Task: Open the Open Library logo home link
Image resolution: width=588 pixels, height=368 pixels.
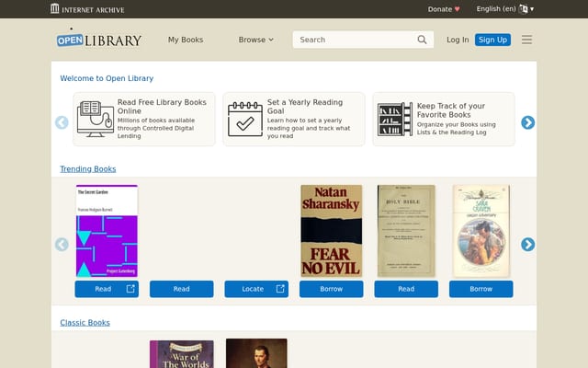Action: pyautogui.click(x=99, y=39)
